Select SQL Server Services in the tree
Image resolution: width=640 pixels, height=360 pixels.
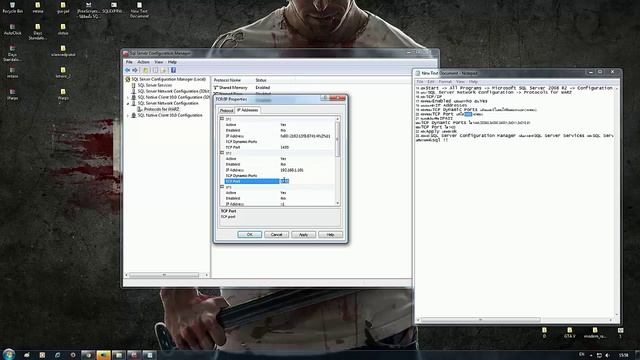pos(155,85)
